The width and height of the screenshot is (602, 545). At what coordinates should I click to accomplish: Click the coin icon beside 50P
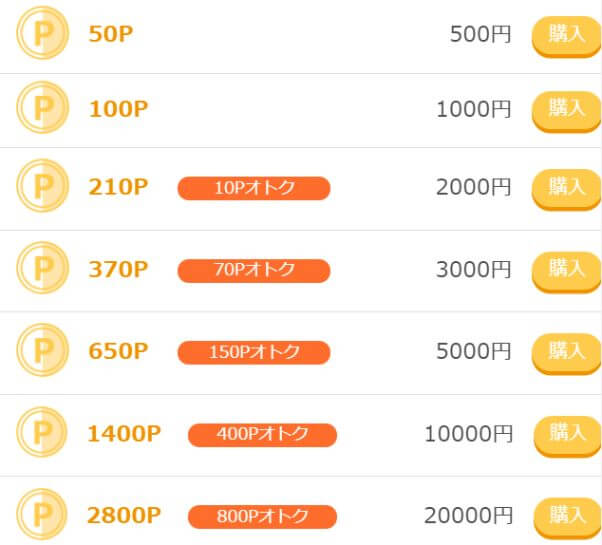[x=42, y=34]
